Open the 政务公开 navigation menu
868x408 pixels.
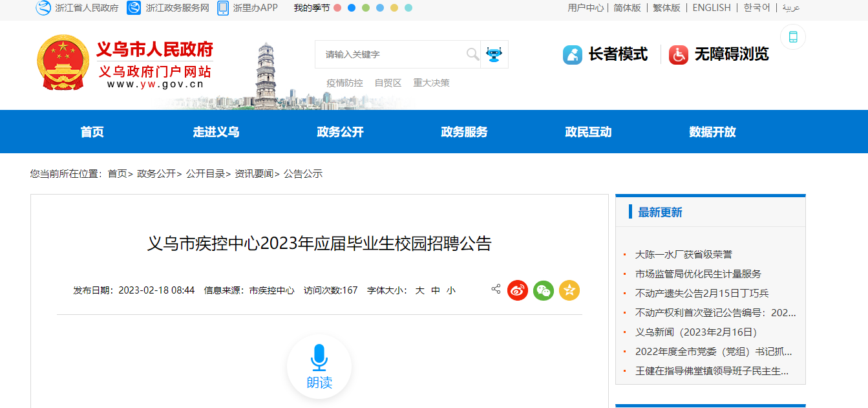pyautogui.click(x=340, y=132)
